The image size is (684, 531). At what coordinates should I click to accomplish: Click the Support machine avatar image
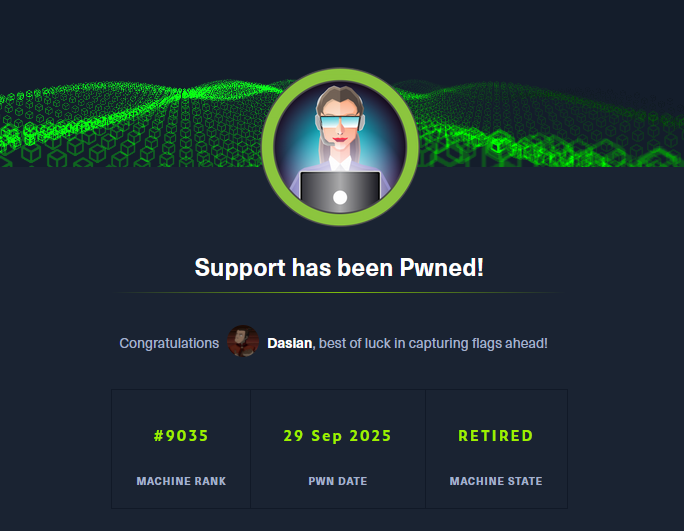340,147
